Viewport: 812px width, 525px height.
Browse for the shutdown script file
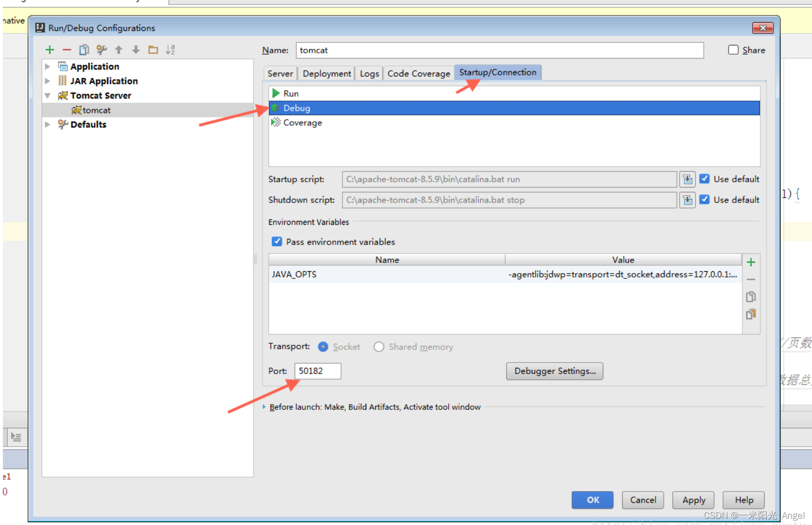[x=687, y=200]
